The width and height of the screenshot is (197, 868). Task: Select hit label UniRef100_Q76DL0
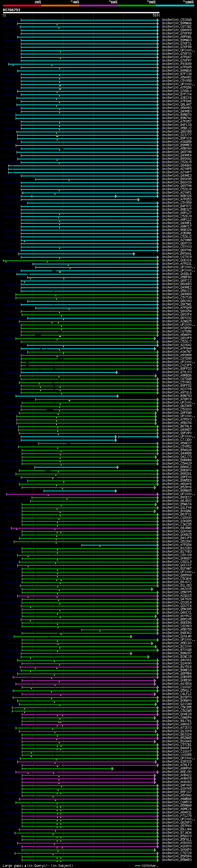177,91
